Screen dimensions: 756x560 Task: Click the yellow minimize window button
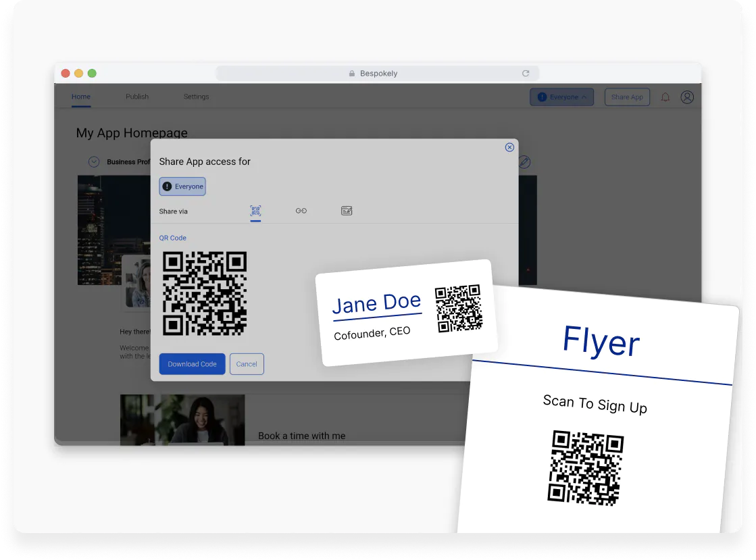pyautogui.click(x=78, y=73)
